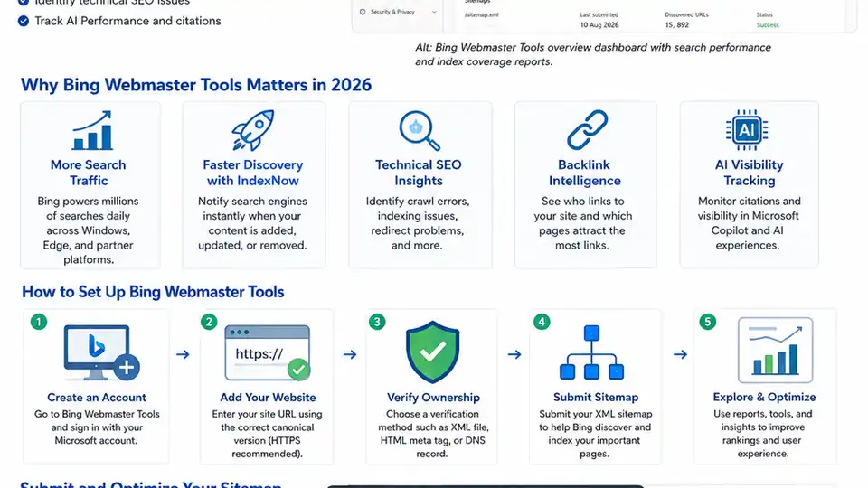Click the Security & Privacy shield icon
Screen dimensions: 868x488
(363, 12)
